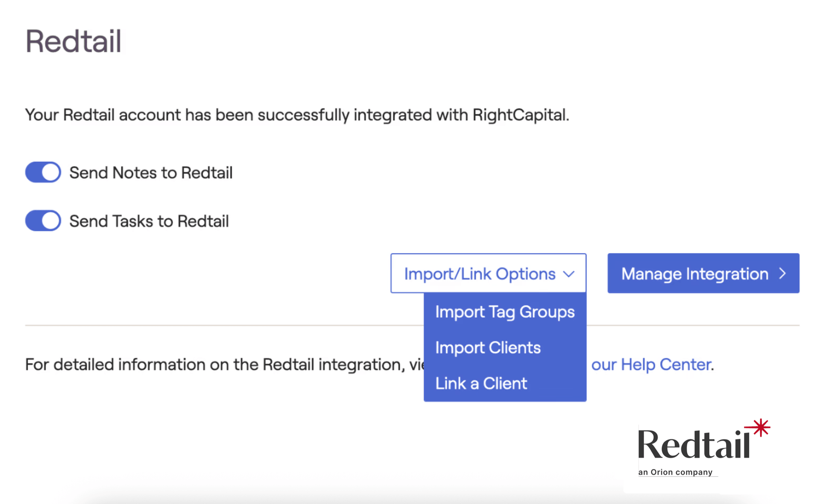This screenshot has width=820, height=504.
Task: Click the Send Tasks to Redtail label
Action: 149,221
